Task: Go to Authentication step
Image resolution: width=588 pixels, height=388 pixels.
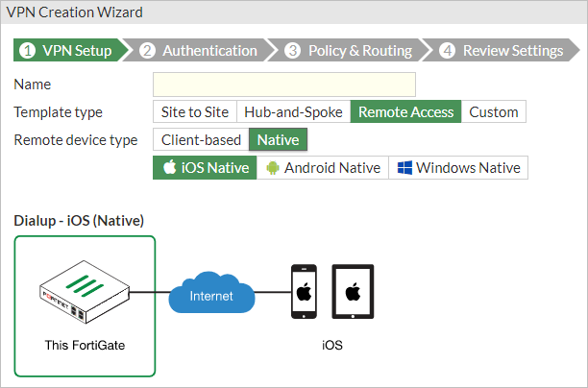Action: pyautogui.click(x=201, y=50)
